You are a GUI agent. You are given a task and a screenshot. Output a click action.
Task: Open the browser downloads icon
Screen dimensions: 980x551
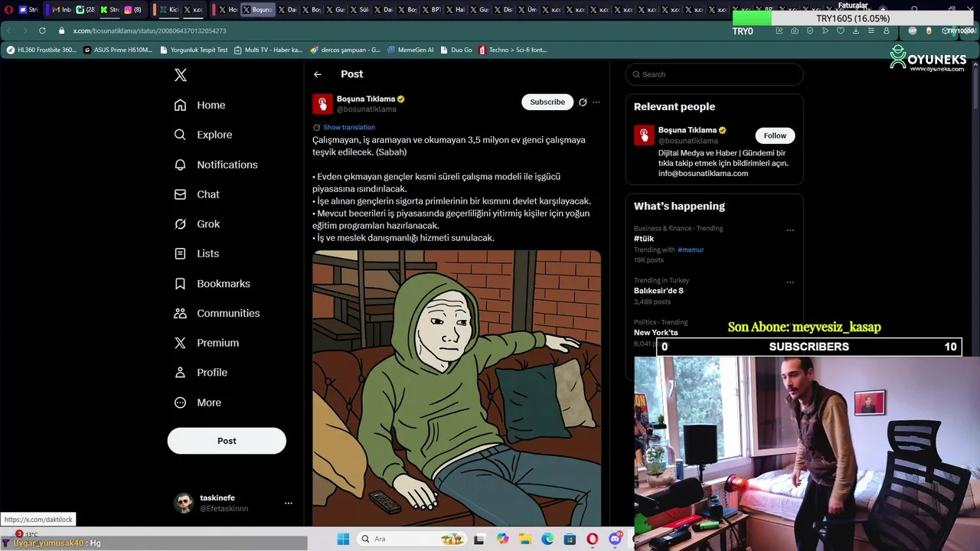pyautogui.click(x=856, y=31)
